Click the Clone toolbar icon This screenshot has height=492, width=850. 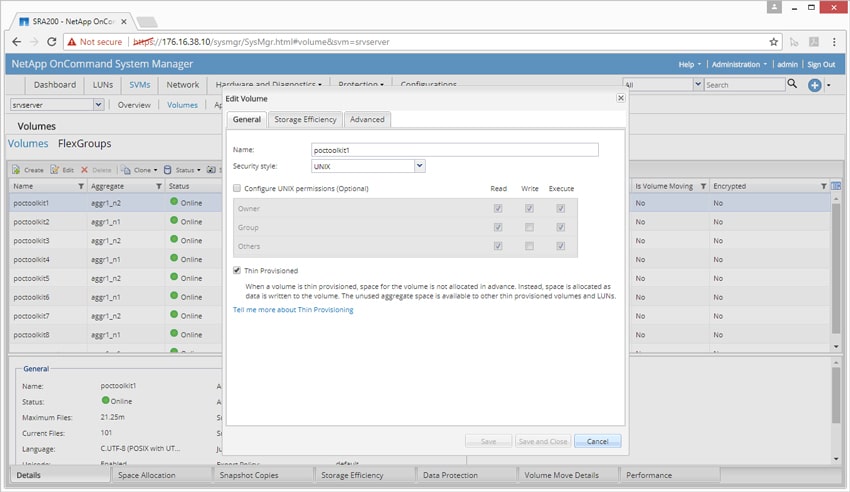126,170
